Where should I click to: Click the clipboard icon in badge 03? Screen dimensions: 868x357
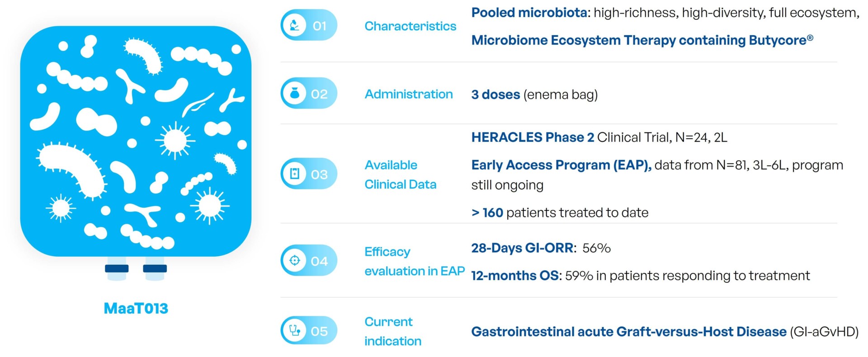295,174
